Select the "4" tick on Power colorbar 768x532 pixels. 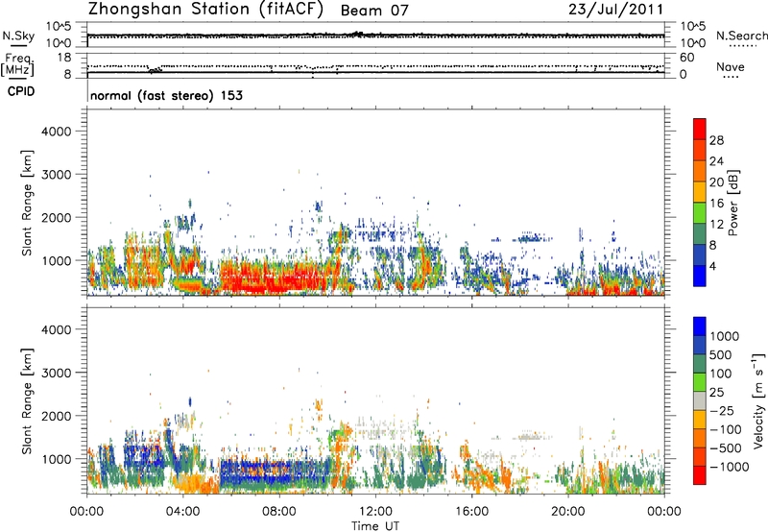[x=713, y=266]
